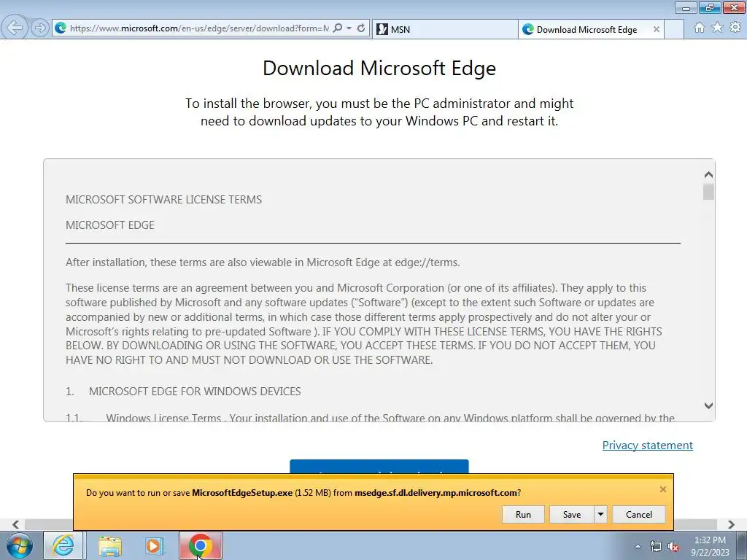
Task: Click down arrow of license terms scrollbar
Action: click(708, 405)
